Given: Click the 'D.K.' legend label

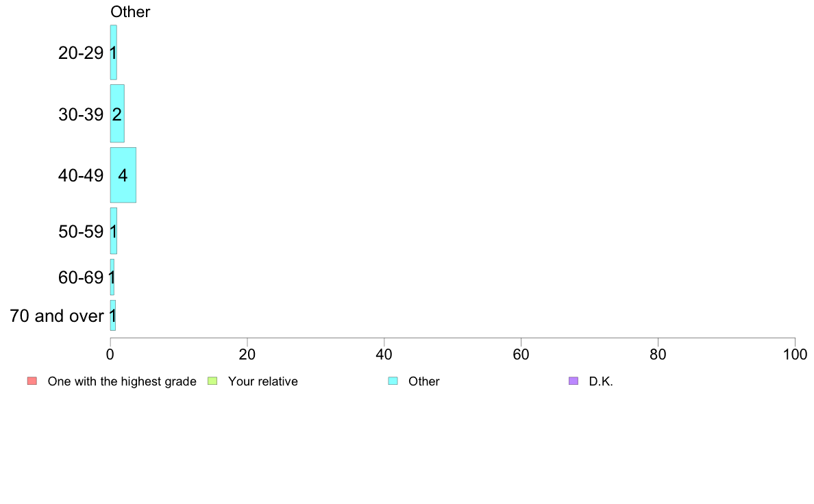Looking at the screenshot, I should pos(601,381).
